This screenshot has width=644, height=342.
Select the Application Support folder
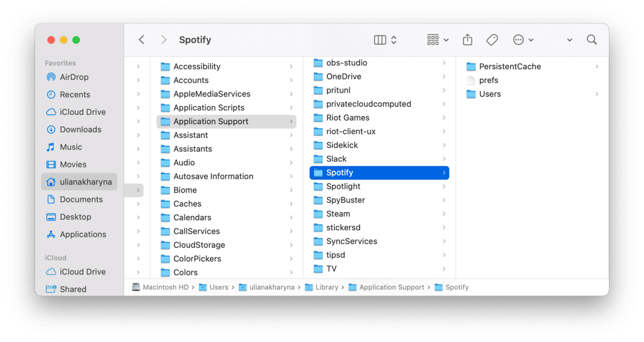pyautogui.click(x=227, y=121)
